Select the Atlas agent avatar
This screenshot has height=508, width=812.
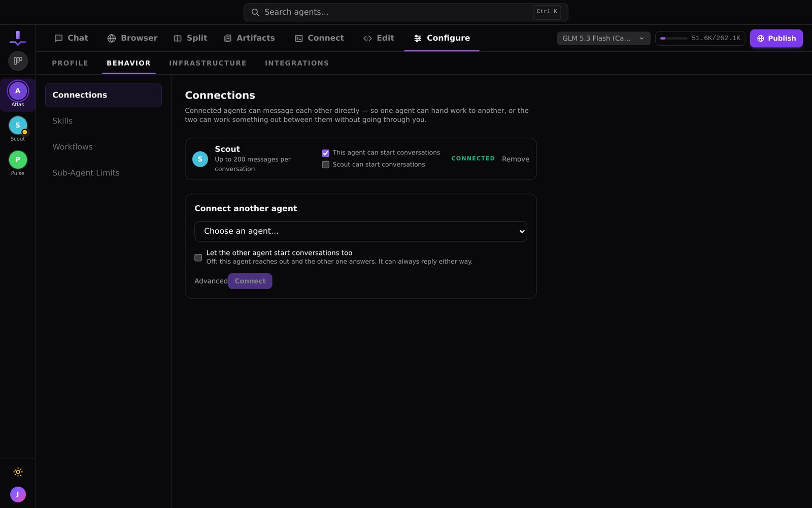18,91
